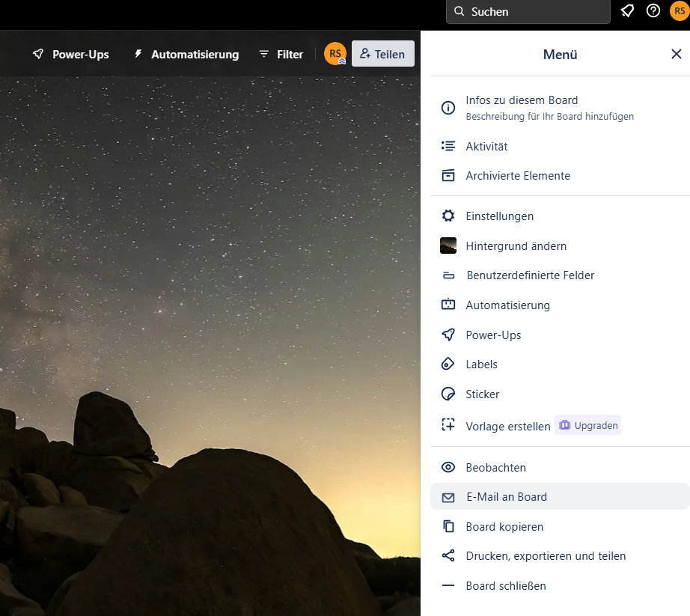This screenshot has height=616, width=690.
Task: Click the Teilen share button
Action: 382,54
